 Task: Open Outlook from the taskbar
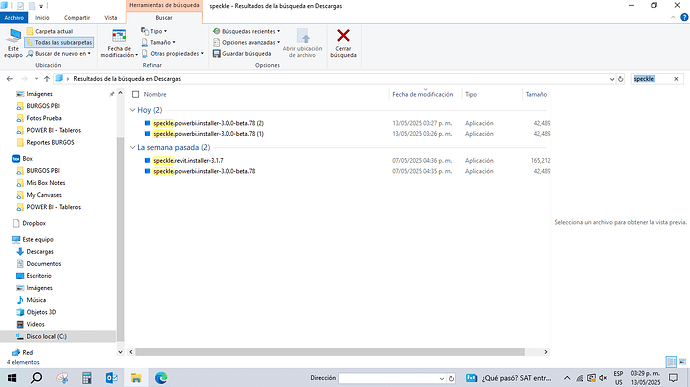(x=111, y=378)
